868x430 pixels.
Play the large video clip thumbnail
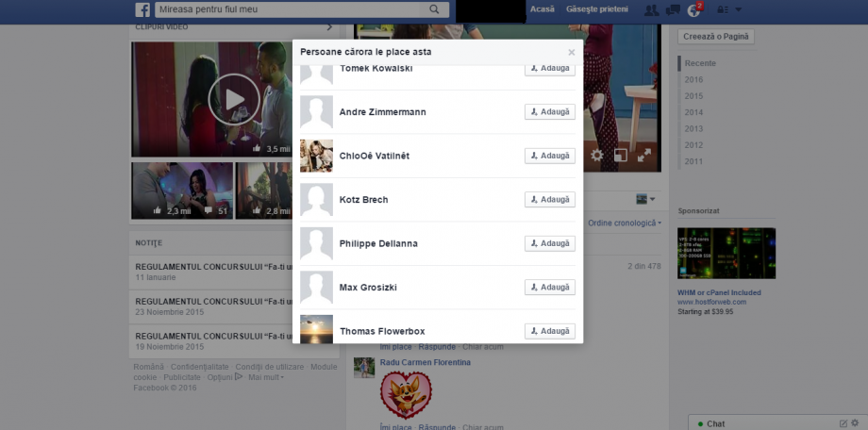[234, 100]
